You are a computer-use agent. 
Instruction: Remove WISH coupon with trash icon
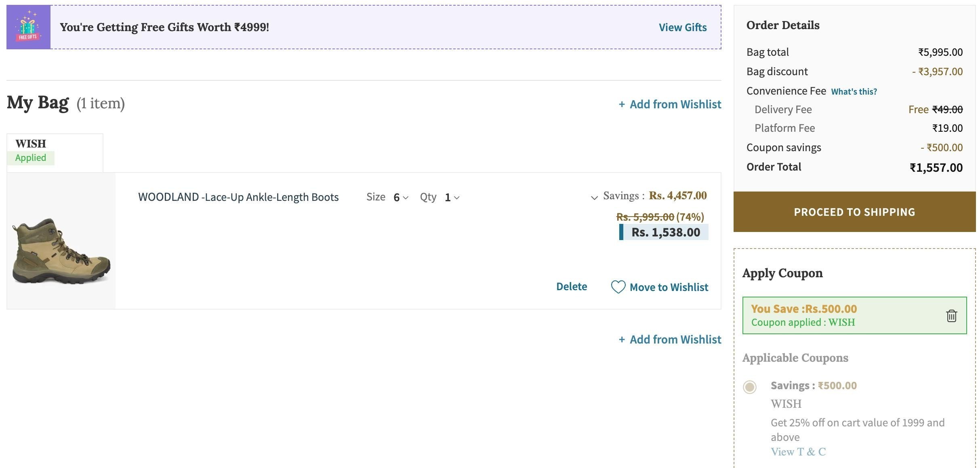pyautogui.click(x=951, y=316)
